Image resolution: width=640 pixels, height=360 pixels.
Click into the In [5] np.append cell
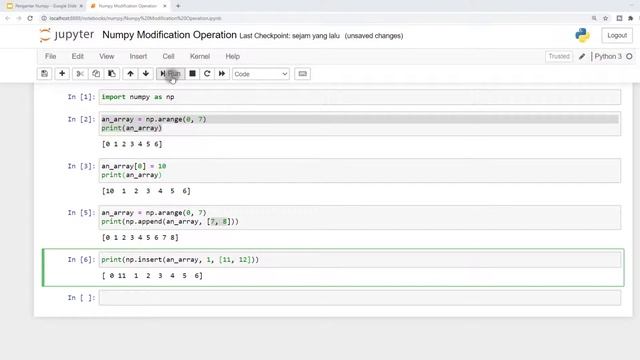pos(360,217)
